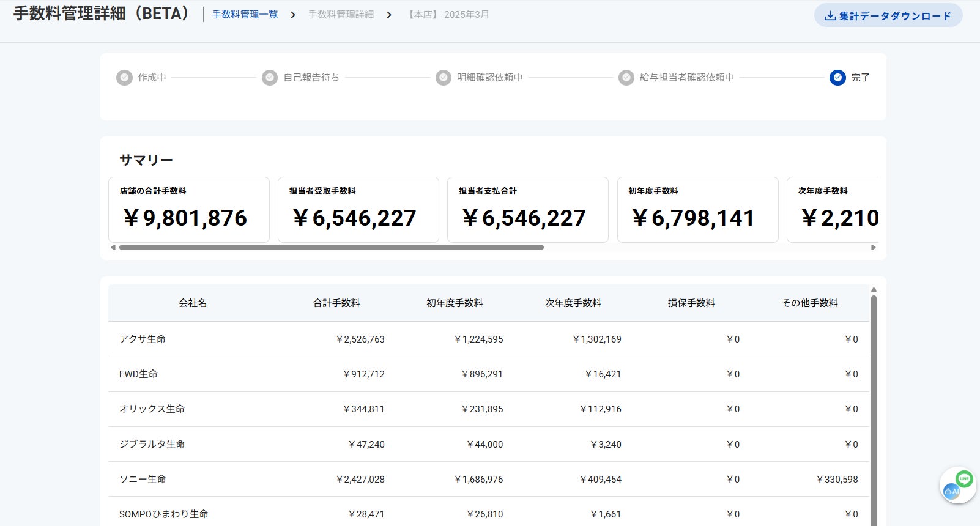Click the 手数料管理詳細 breadcrumb item

click(341, 15)
